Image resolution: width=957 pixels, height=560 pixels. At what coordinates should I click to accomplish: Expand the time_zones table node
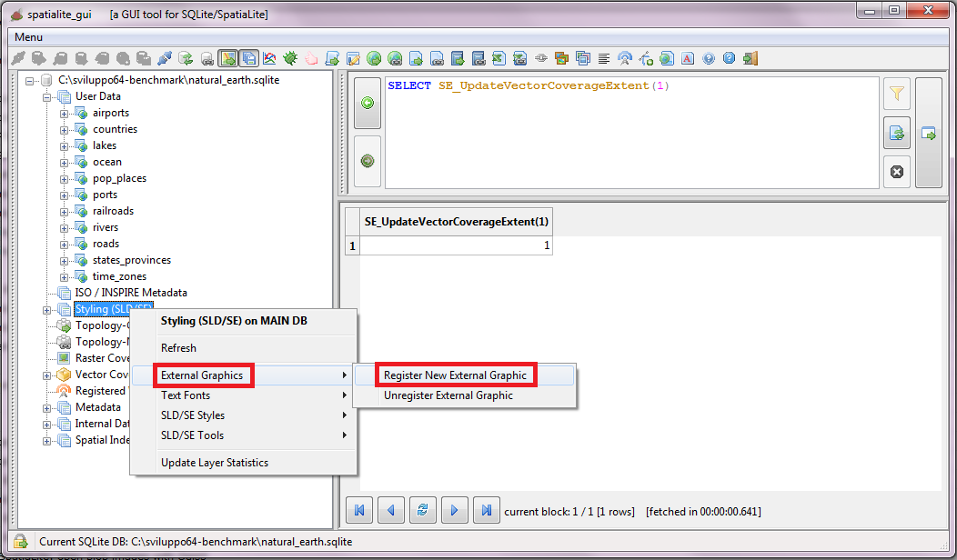(64, 277)
